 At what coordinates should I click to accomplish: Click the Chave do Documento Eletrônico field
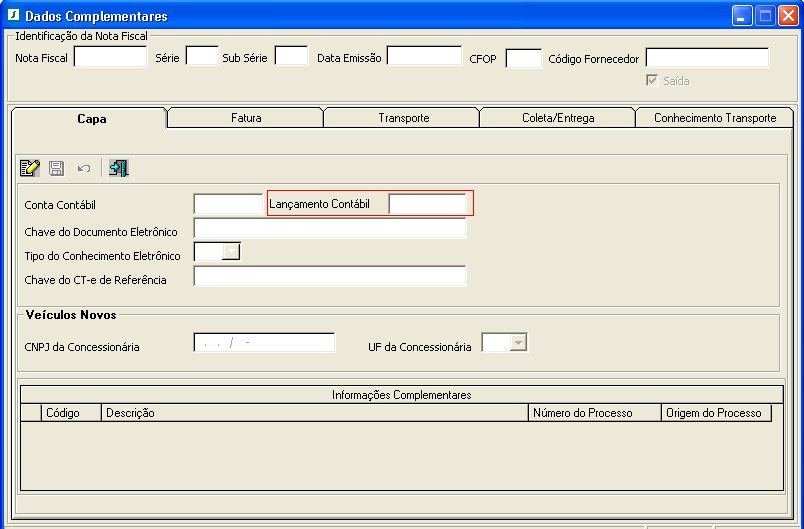[330, 229]
